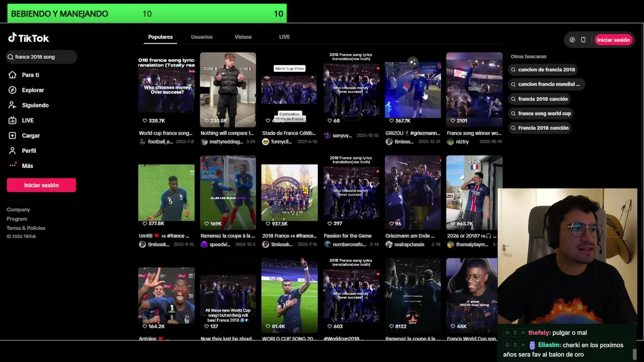Open the Perfil page
644x362 pixels.
22,150
